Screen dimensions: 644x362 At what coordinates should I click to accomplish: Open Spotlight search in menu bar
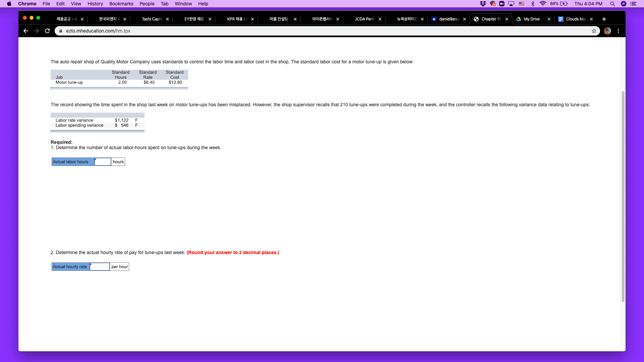[x=612, y=4]
